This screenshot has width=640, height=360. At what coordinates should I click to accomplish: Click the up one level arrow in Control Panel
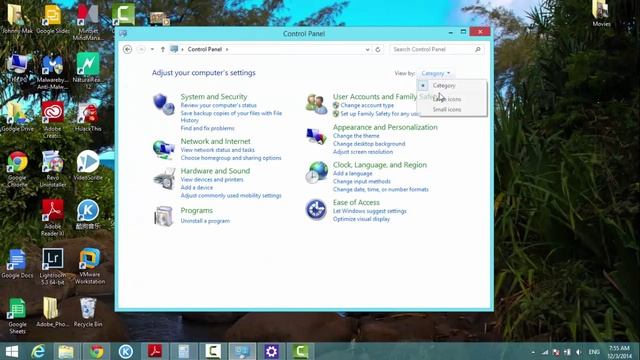(x=162, y=49)
